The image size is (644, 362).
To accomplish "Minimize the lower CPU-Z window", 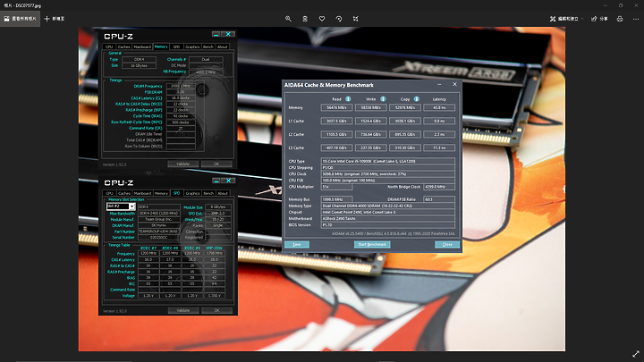I will [216, 181].
